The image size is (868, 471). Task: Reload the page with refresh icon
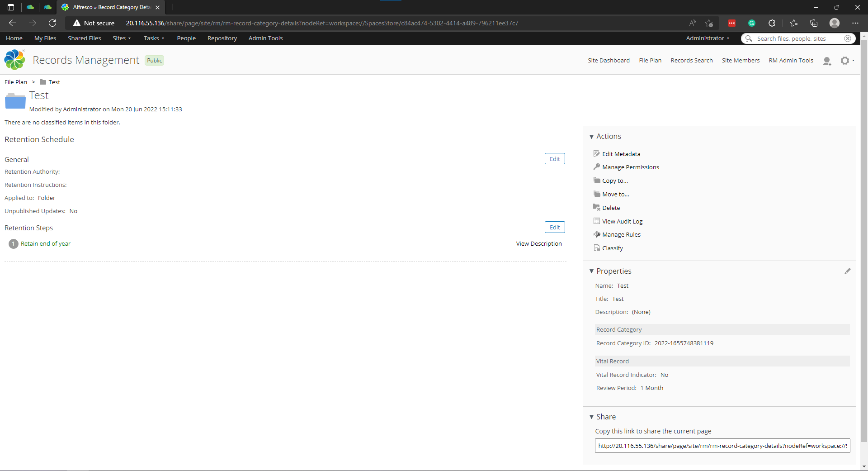click(x=52, y=23)
